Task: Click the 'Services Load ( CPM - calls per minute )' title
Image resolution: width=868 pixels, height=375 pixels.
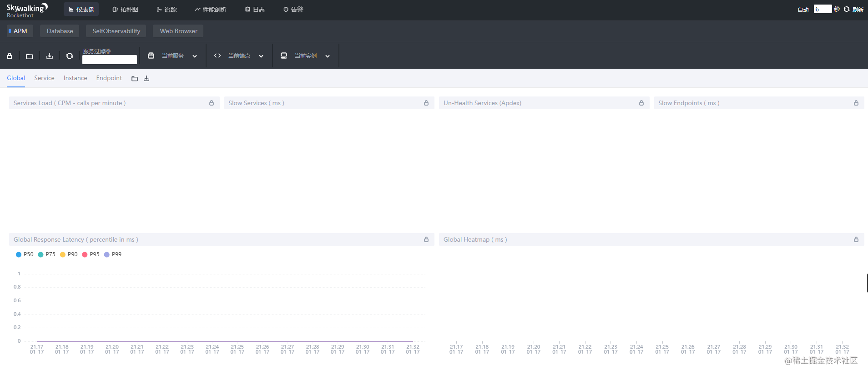Action: [x=70, y=103]
